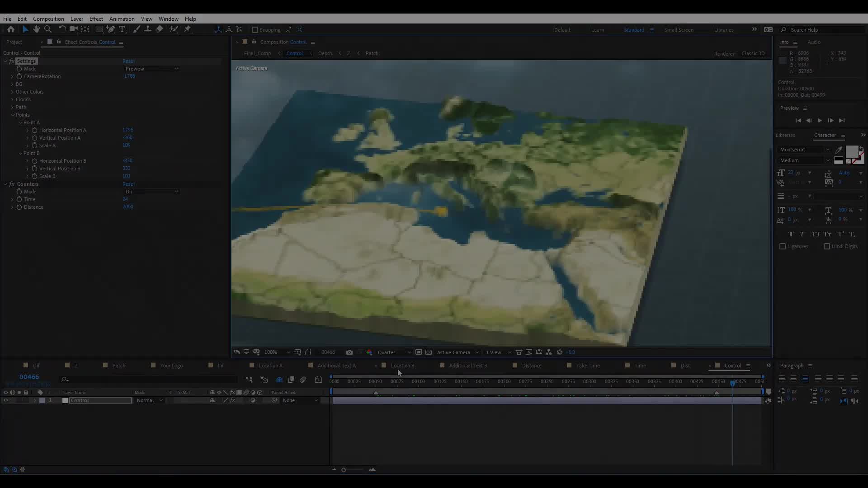Enable the Snapping checkbox
The image size is (868, 488).
[255, 30]
